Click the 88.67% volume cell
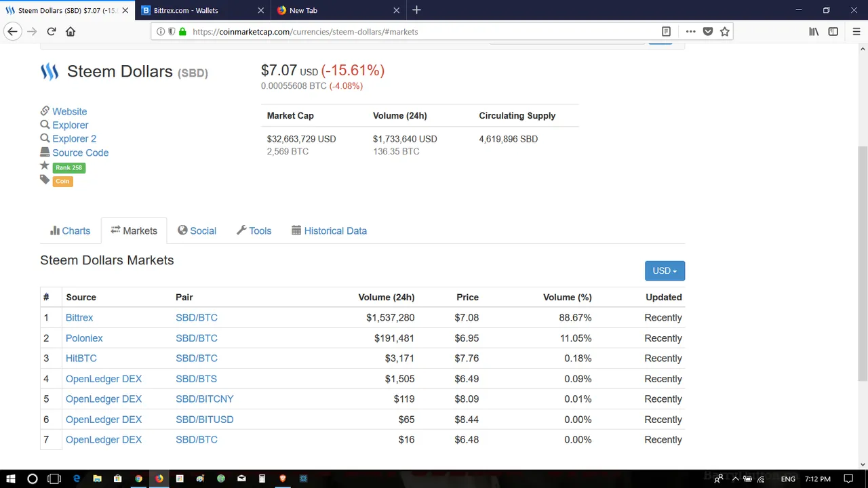Viewport: 868px width, 488px height. tap(575, 317)
